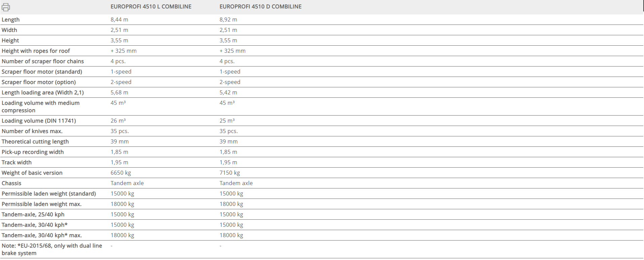644x260 pixels.
Task: Click the 8,44 m length value
Action: (119, 20)
